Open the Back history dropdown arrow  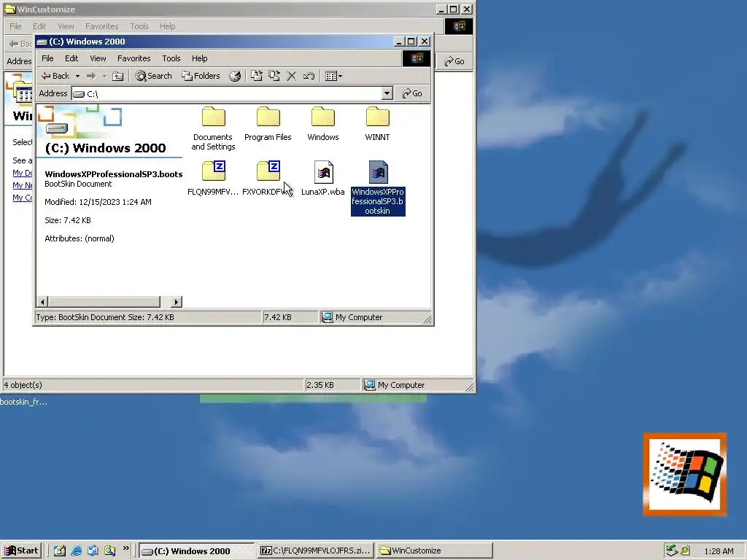pos(77,76)
